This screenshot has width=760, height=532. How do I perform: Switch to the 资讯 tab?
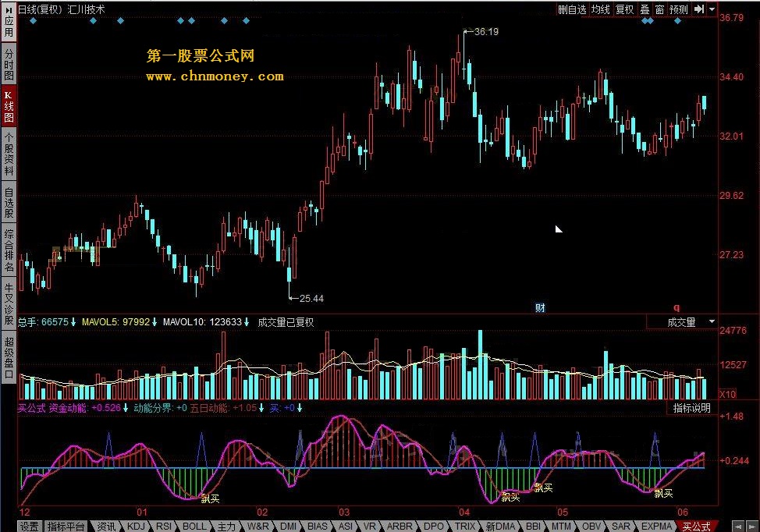tap(106, 527)
